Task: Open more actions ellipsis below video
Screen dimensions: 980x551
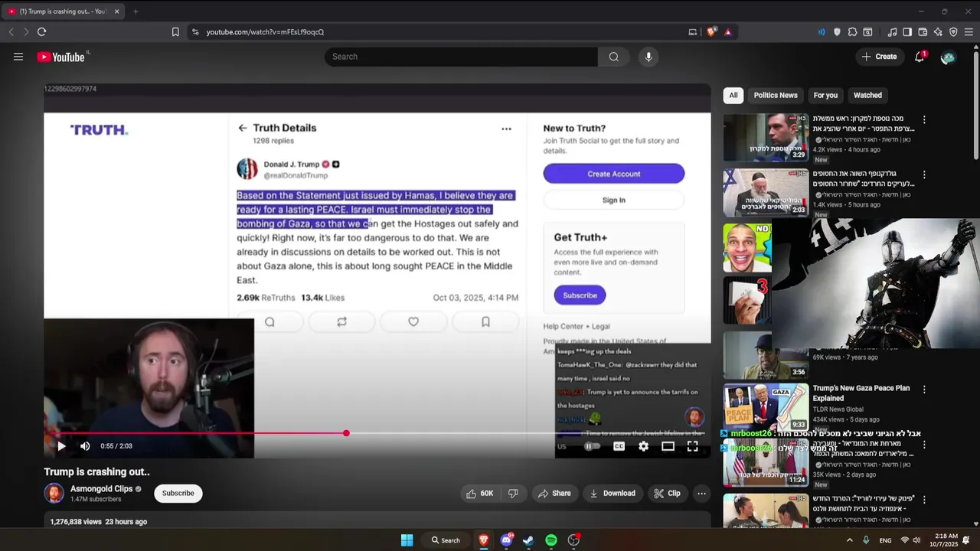Action: click(701, 494)
